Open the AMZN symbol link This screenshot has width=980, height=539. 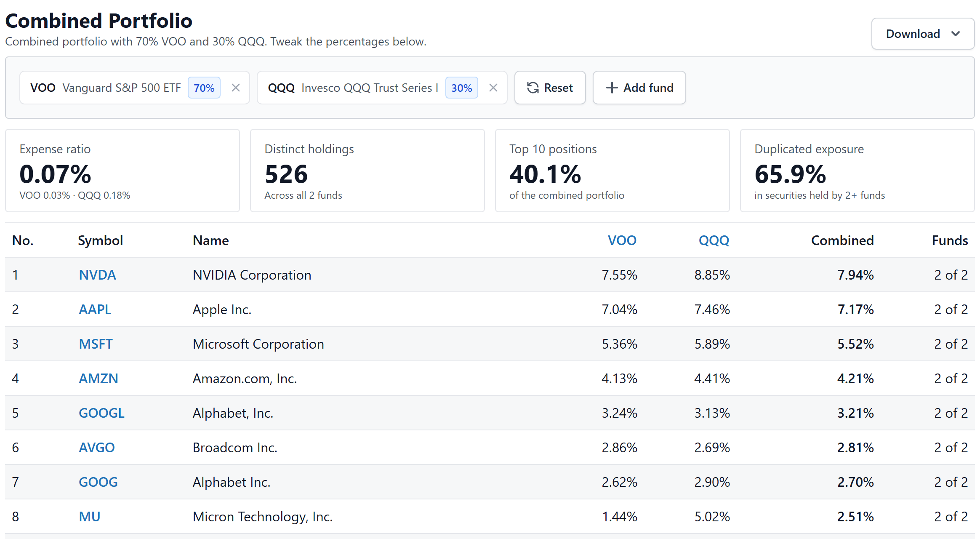[x=99, y=379]
